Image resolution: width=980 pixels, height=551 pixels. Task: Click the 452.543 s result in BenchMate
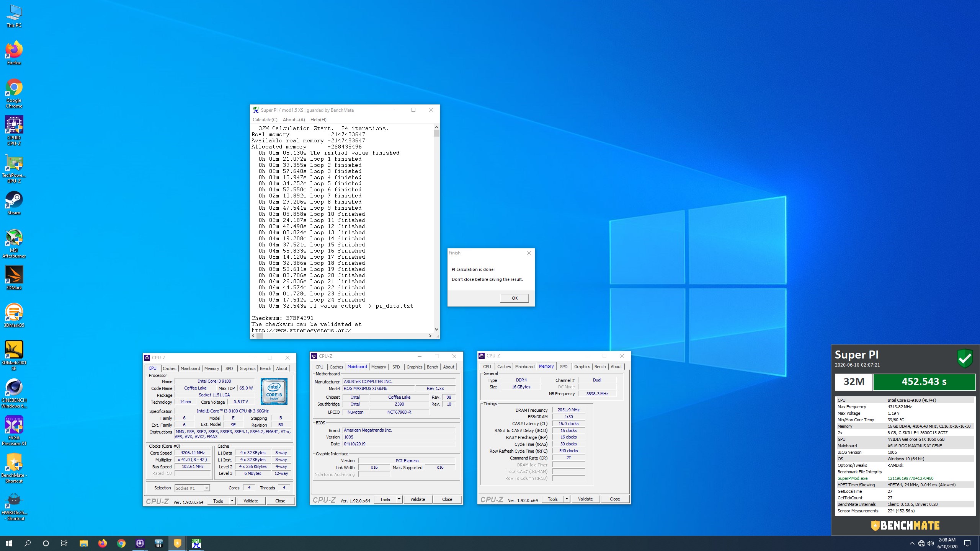tap(924, 382)
